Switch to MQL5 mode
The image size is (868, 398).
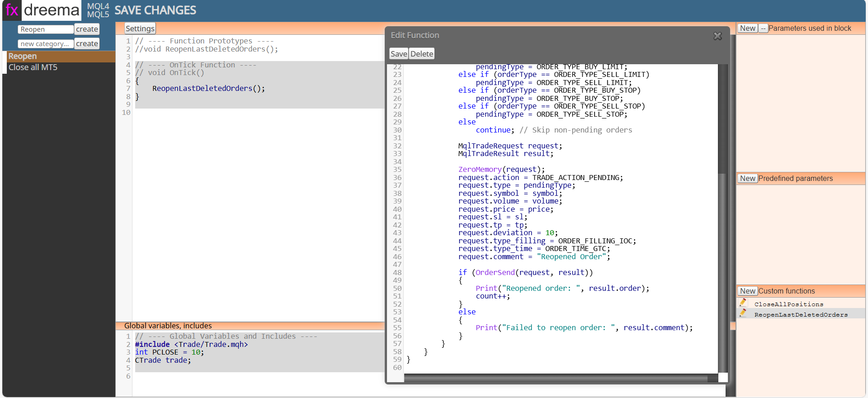tap(98, 14)
